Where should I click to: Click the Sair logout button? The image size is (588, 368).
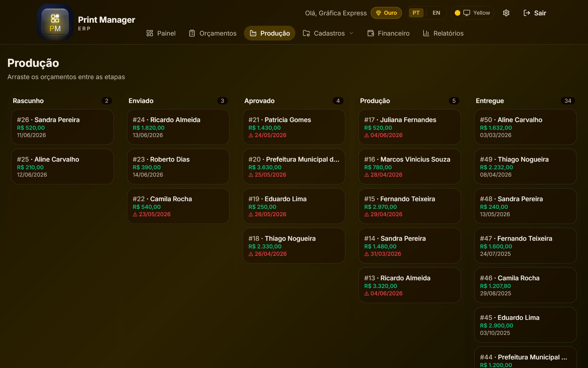tap(535, 13)
